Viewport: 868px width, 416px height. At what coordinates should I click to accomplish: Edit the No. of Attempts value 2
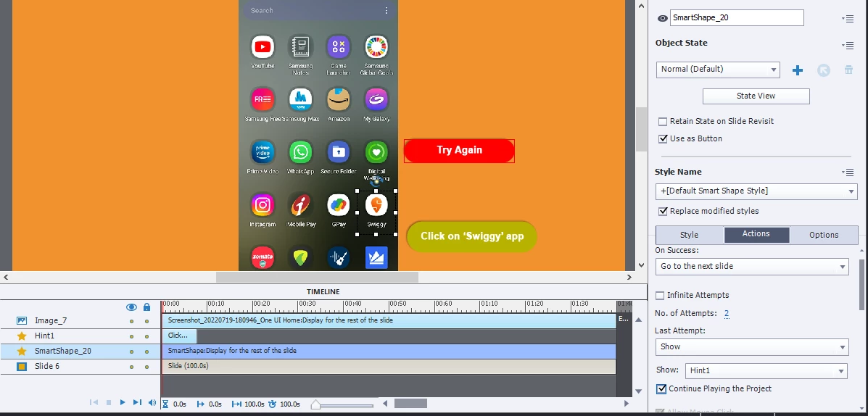pyautogui.click(x=727, y=314)
